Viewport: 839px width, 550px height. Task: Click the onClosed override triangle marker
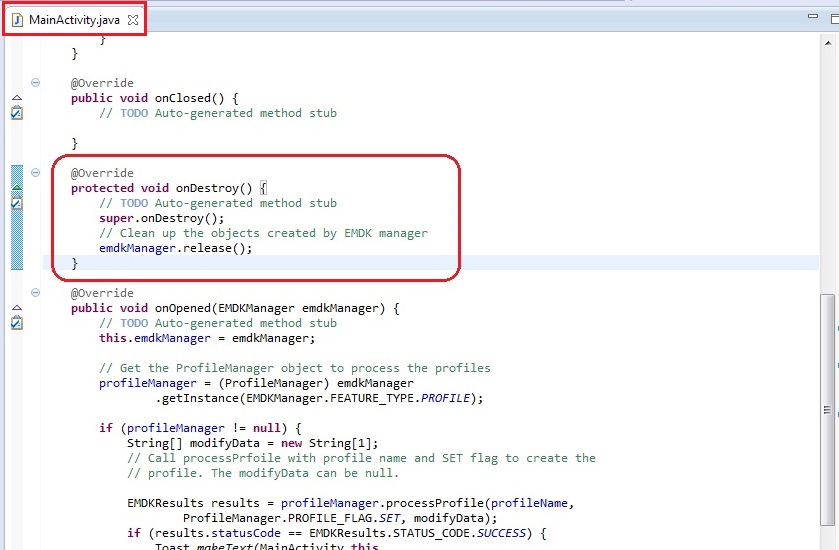(16, 98)
